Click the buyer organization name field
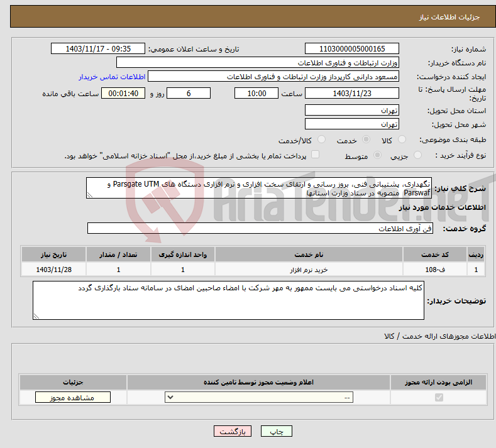Image resolution: width=496 pixels, height=448 pixels. (258, 63)
